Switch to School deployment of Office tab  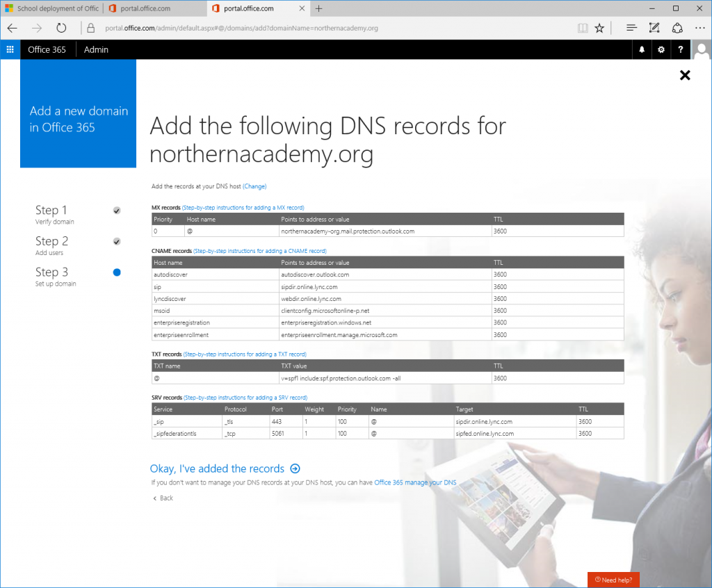(51, 8)
